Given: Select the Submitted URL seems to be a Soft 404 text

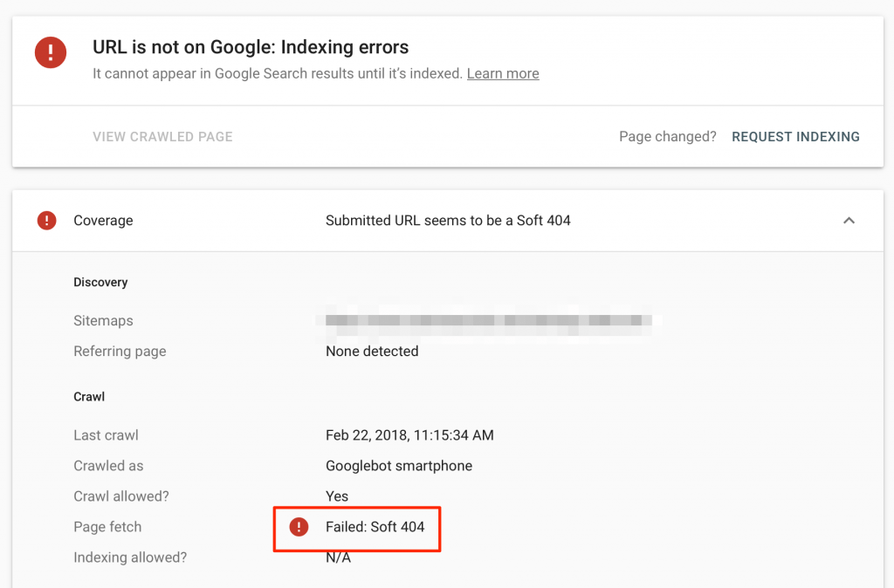Looking at the screenshot, I should point(448,220).
